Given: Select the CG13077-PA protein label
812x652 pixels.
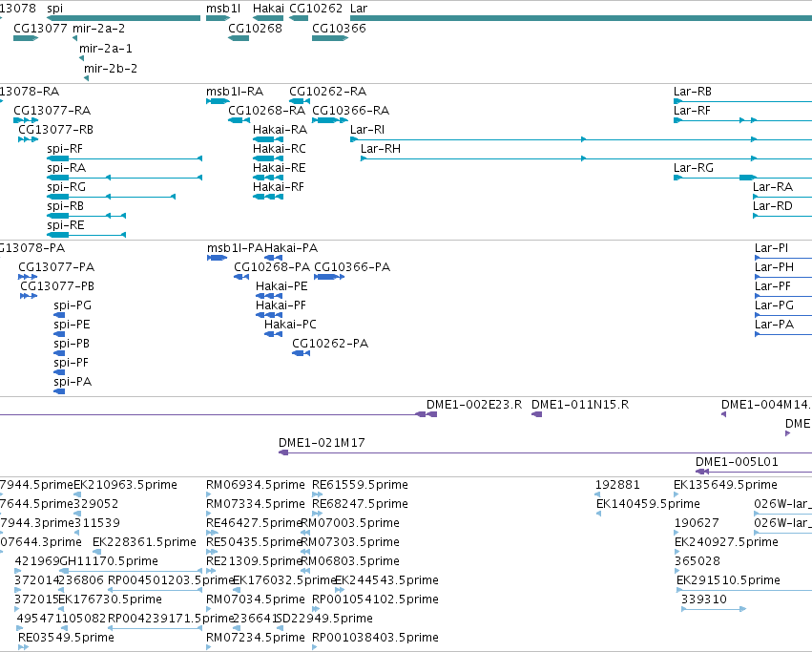Looking at the screenshot, I should click(56, 267).
